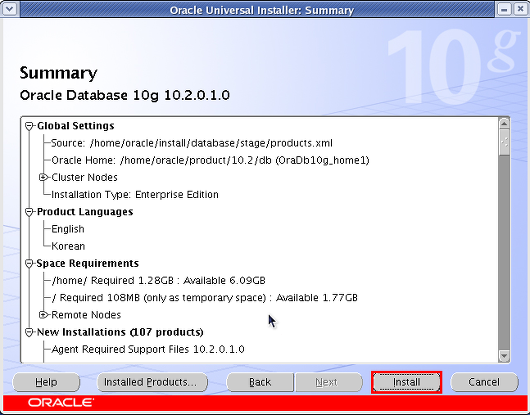Cancel the installation
This screenshot has width=530, height=415.
click(x=484, y=382)
